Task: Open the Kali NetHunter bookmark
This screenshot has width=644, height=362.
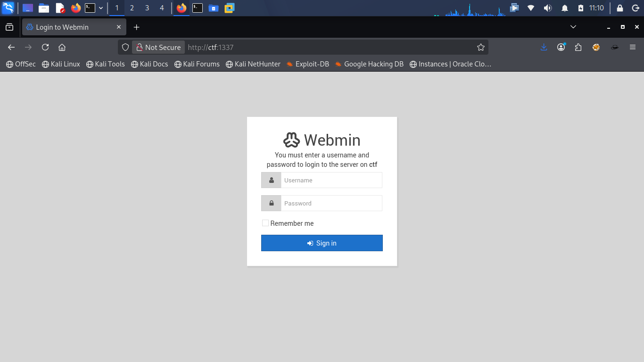Action: (253, 64)
